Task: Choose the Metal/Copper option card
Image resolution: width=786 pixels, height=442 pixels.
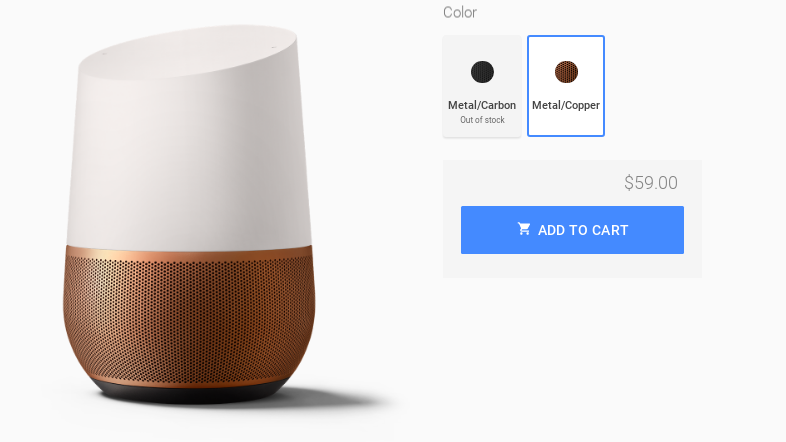Action: pyautogui.click(x=566, y=86)
